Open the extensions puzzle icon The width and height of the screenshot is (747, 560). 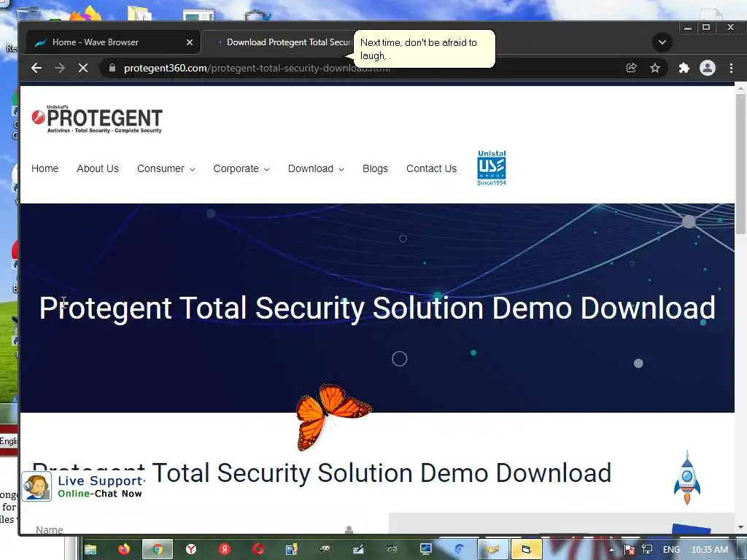coord(684,68)
